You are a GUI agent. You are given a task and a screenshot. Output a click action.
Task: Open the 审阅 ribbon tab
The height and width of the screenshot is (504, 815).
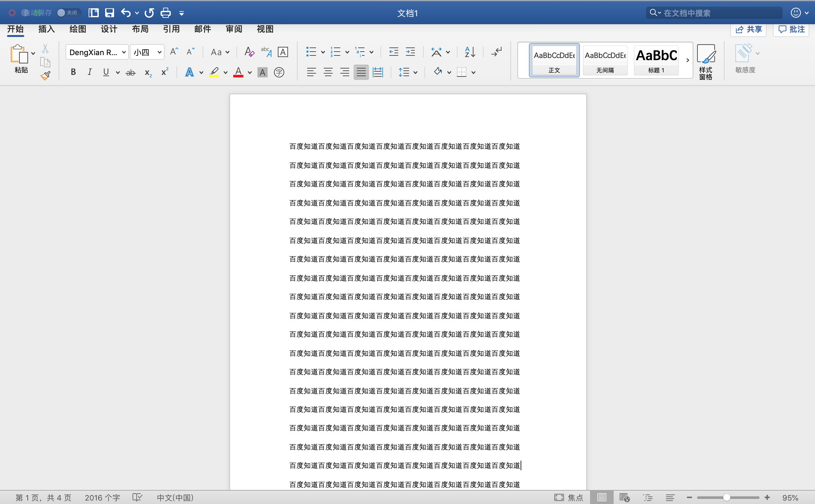tap(234, 29)
